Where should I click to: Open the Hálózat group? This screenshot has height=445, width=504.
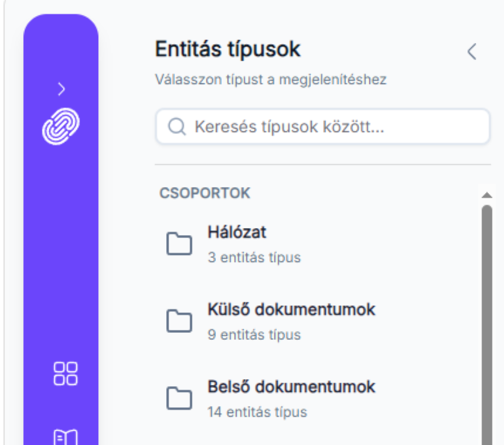[x=316, y=244]
